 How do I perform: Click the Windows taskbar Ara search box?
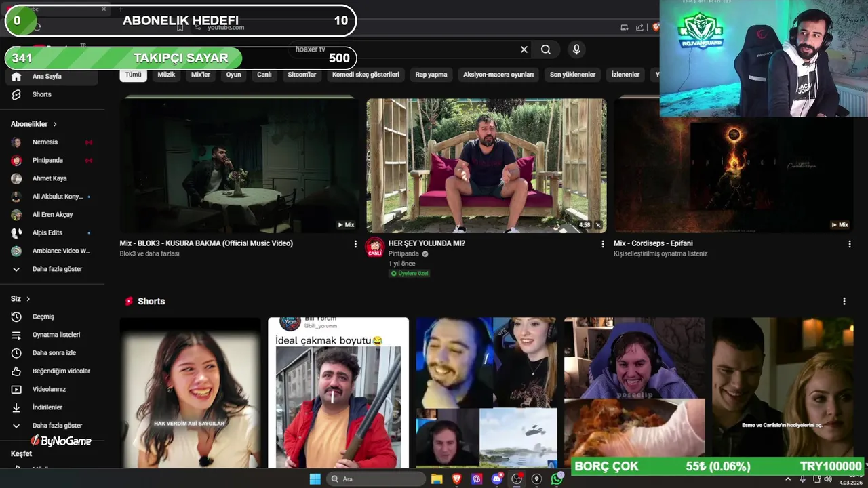[x=376, y=479]
